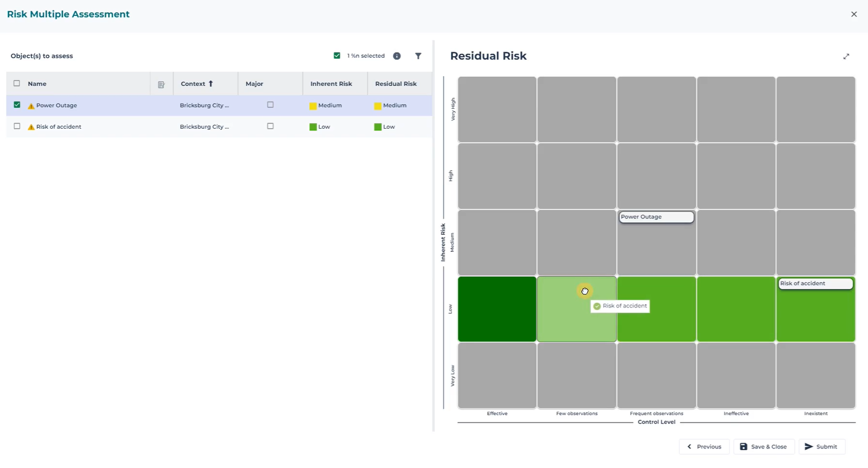Click the filter funnel icon
This screenshot has width=868, height=468.
(x=418, y=56)
